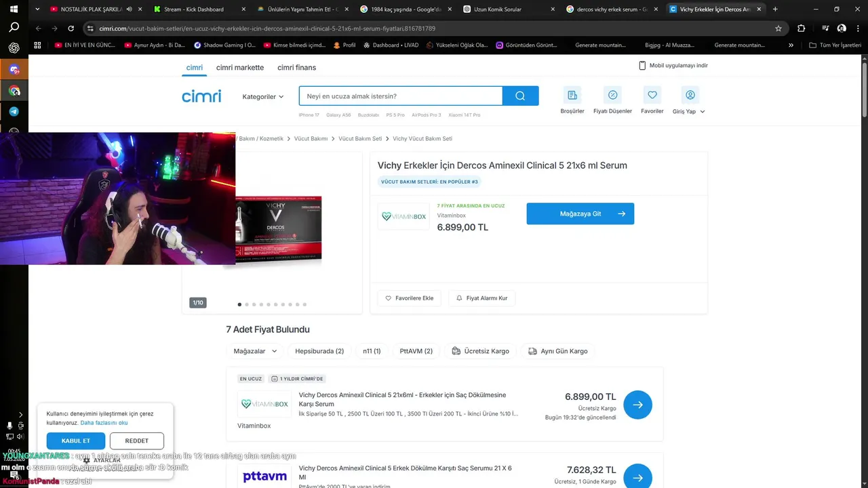Open browser extensions puzzle icon
The width and height of the screenshot is (868, 488).
coord(802,28)
